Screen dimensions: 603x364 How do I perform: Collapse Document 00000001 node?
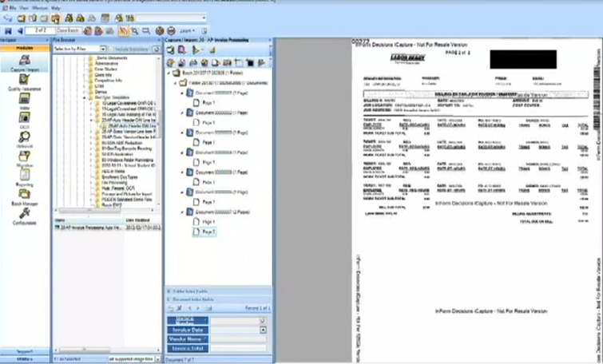point(182,93)
